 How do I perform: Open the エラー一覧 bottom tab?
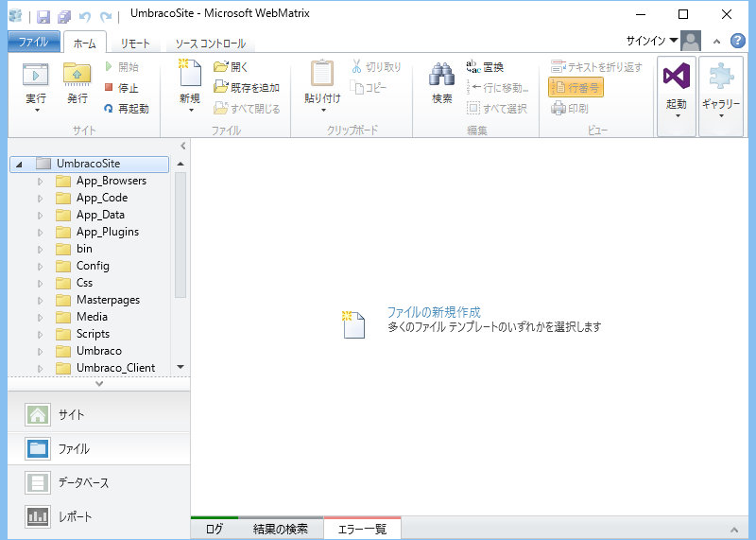tap(362, 529)
